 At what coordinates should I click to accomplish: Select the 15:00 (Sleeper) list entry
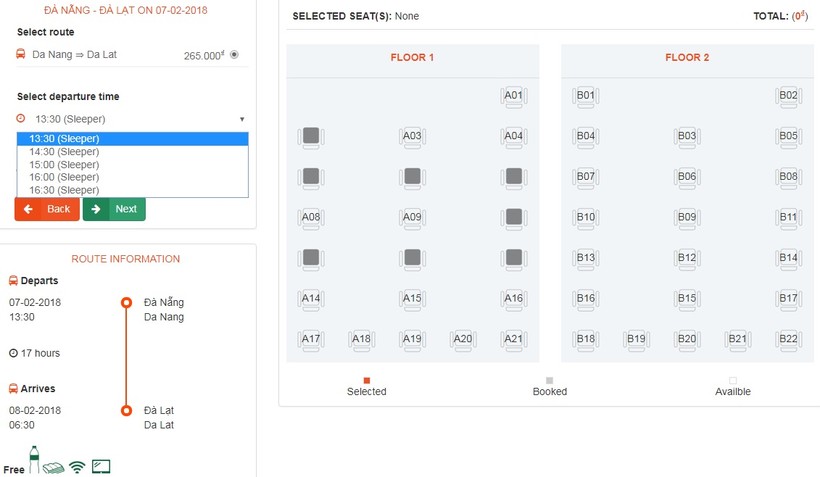[x=64, y=165]
